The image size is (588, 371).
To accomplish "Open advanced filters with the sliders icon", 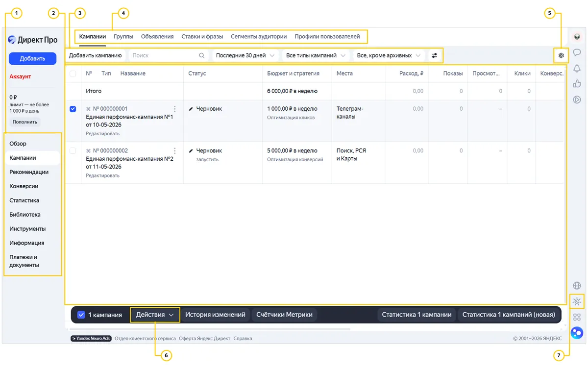I will coord(434,55).
